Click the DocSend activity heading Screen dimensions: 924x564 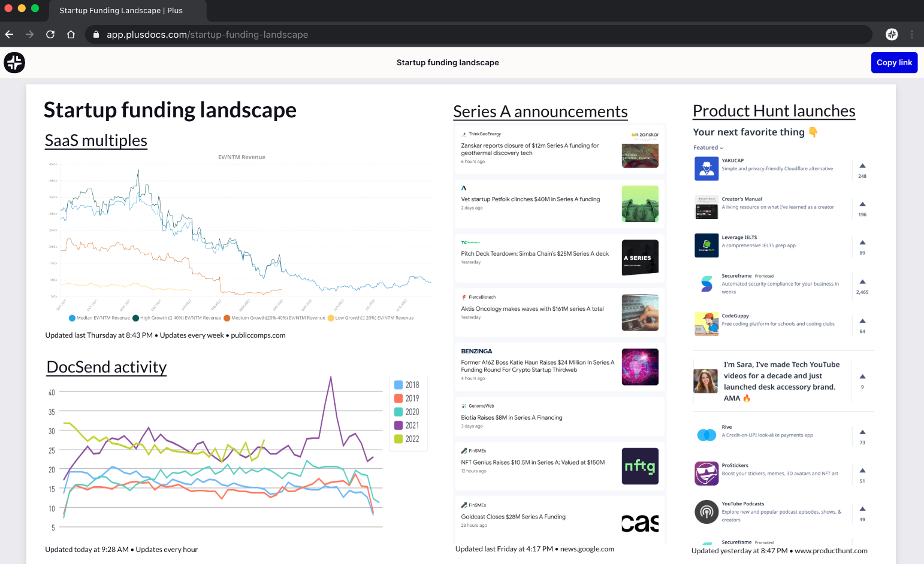[x=107, y=367]
